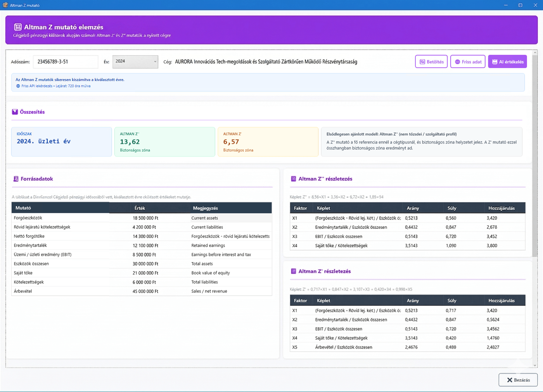Image resolution: width=543 pixels, height=392 pixels.
Task: Maximize the Altman Z mutató window
Action: [520, 5]
